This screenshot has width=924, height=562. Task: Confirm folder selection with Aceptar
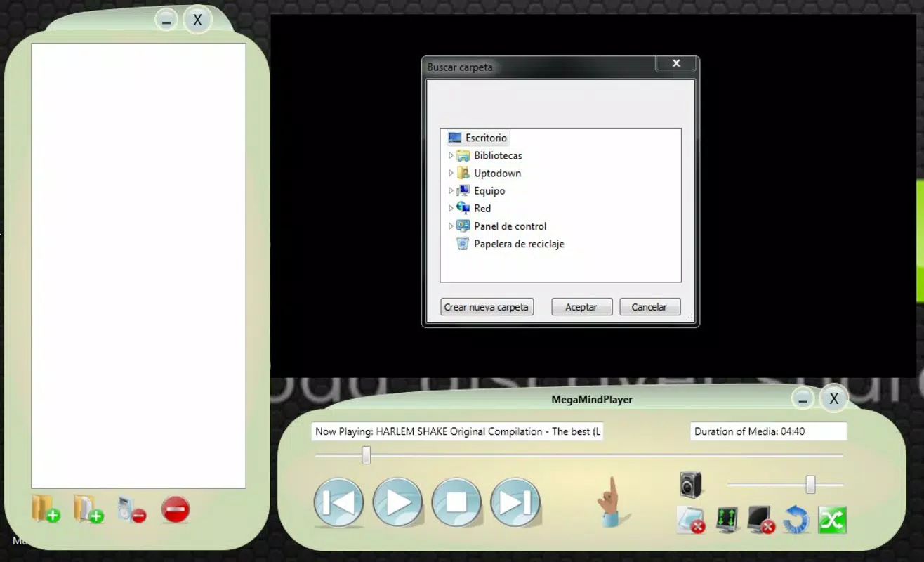(581, 307)
